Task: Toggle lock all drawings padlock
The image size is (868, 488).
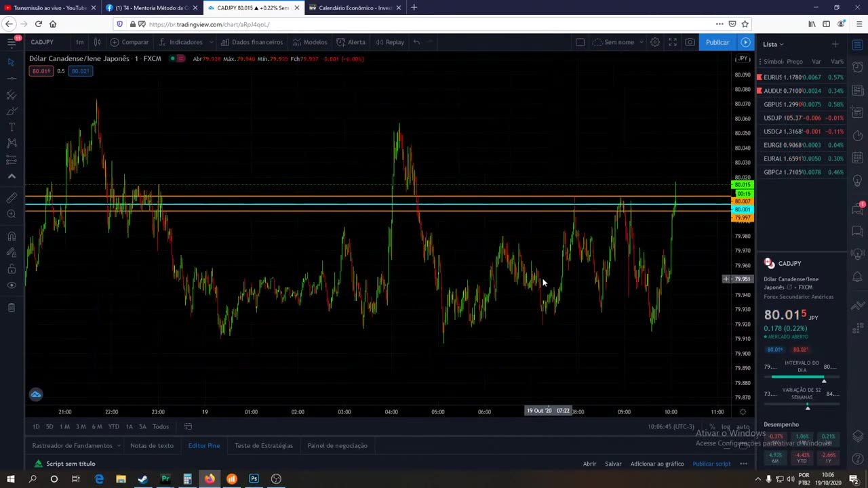Action: coord(12,269)
